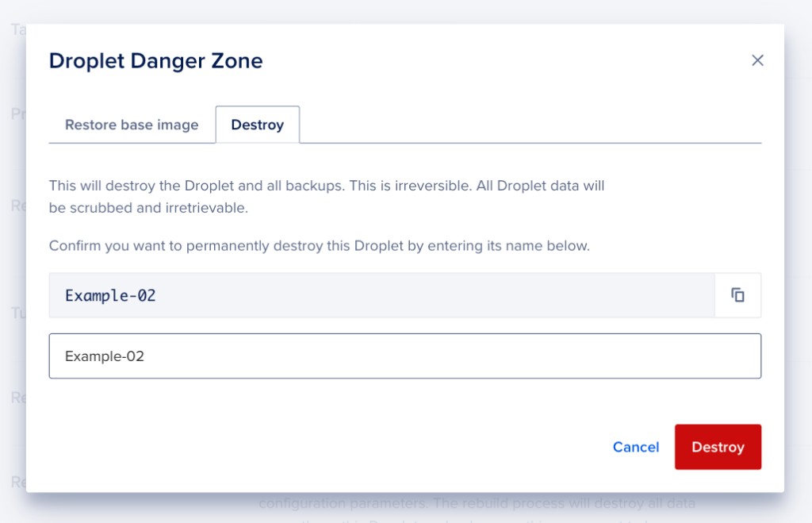Return to the Restore base image view
Viewport: 812px width, 523px height.
[x=132, y=125]
